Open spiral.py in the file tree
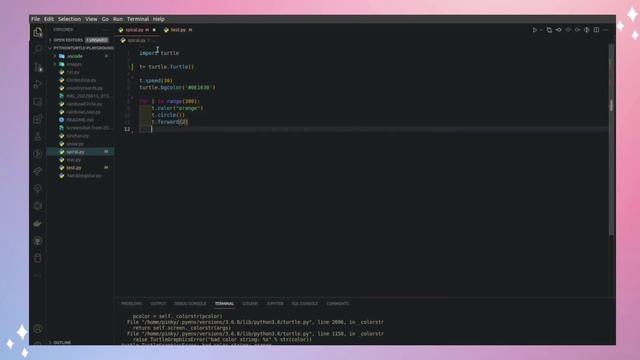This screenshot has height=360, width=640. tap(80, 152)
